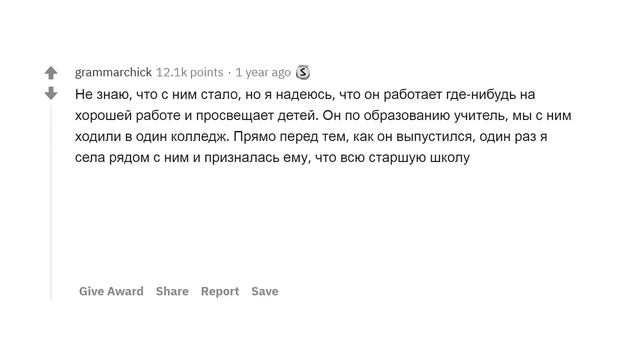Viewport: 640px width, 360px height.
Task: Click the opening words "Не знаю"
Action: (102, 94)
